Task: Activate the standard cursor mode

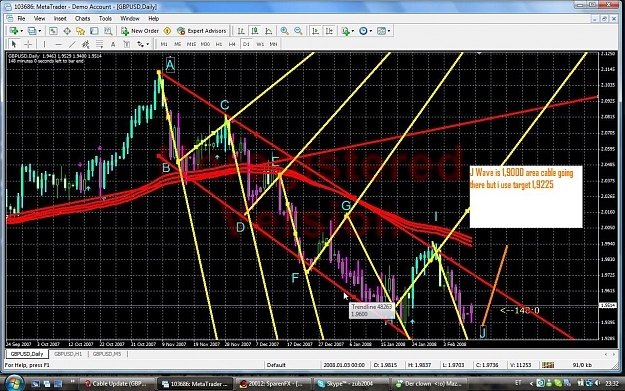Action: [x=14, y=44]
